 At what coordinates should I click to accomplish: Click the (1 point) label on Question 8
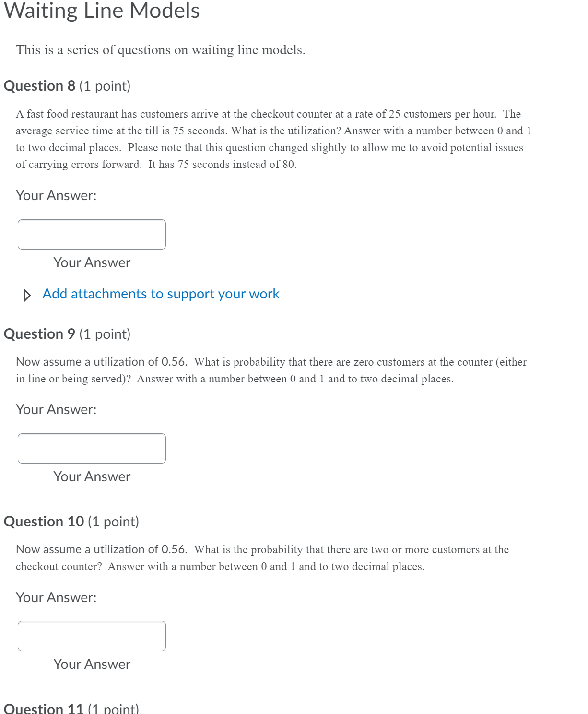pos(104,86)
